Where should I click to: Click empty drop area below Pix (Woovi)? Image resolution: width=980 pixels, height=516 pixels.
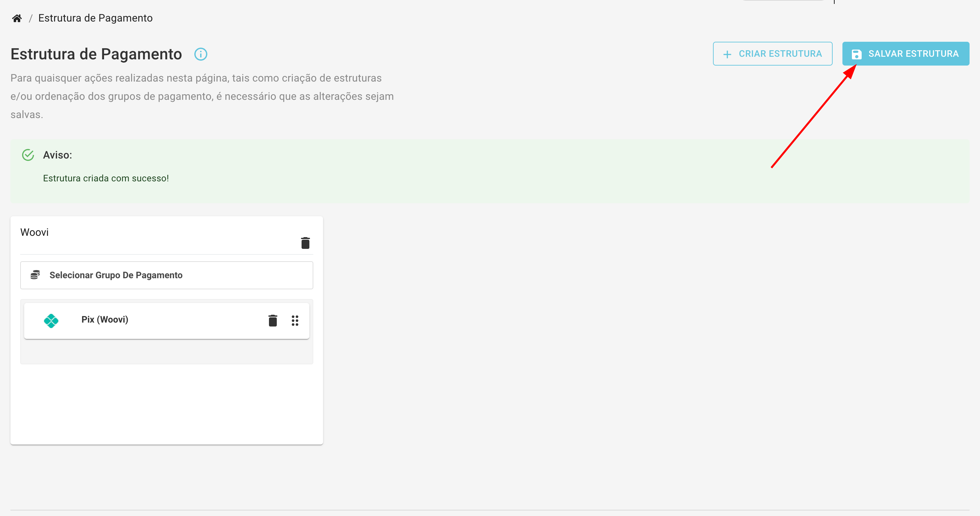167,352
